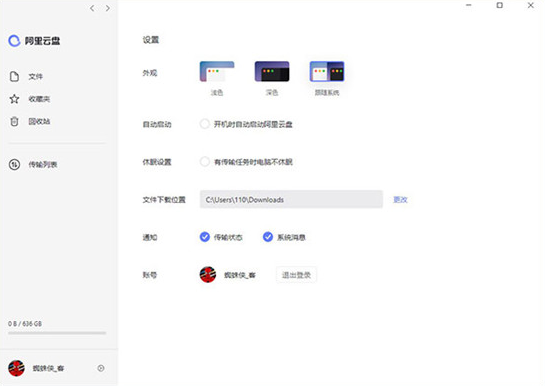The height and width of the screenshot is (386, 545).
Task: Click the download path field C:\Users\110\Downloads
Action: pyautogui.click(x=291, y=199)
